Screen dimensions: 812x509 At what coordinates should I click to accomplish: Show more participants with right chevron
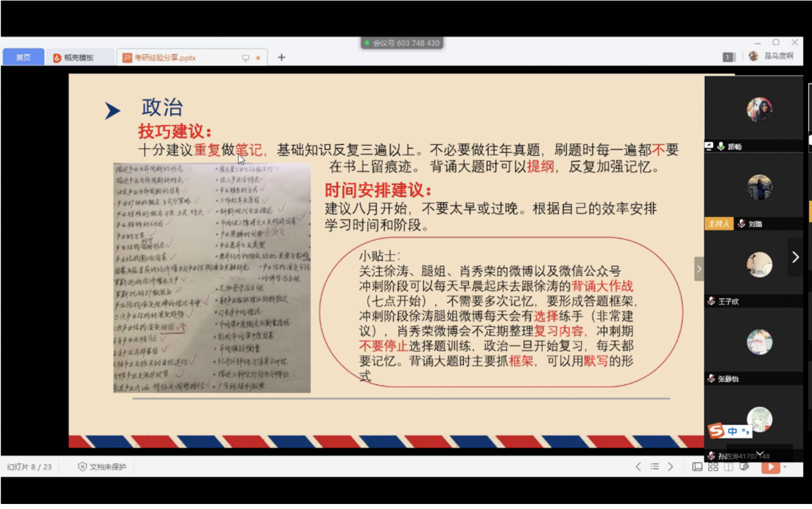point(795,257)
